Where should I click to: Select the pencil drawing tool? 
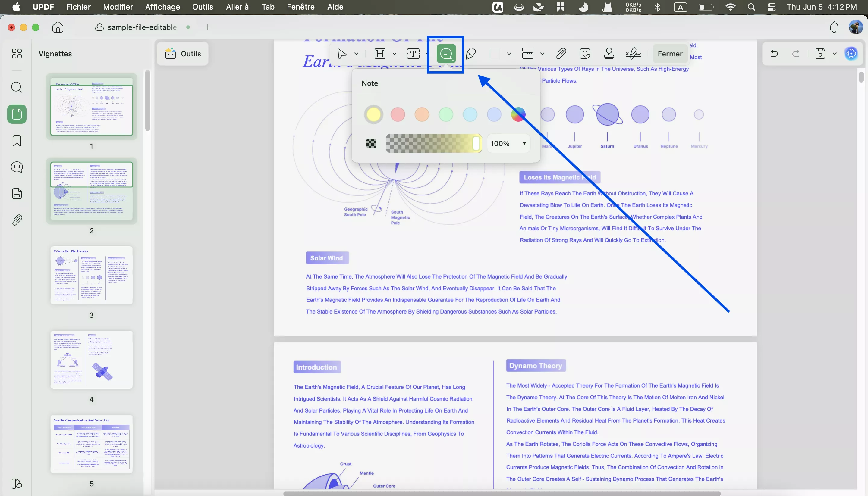[x=471, y=54]
